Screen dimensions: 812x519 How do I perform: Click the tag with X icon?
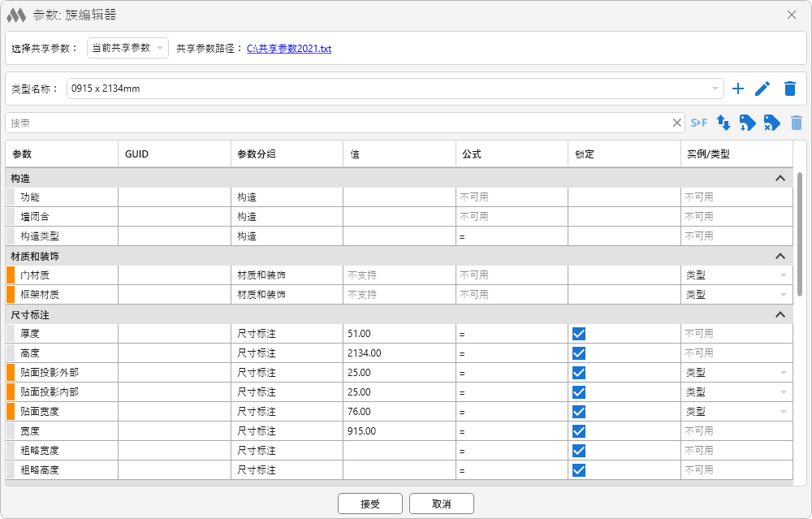(772, 123)
